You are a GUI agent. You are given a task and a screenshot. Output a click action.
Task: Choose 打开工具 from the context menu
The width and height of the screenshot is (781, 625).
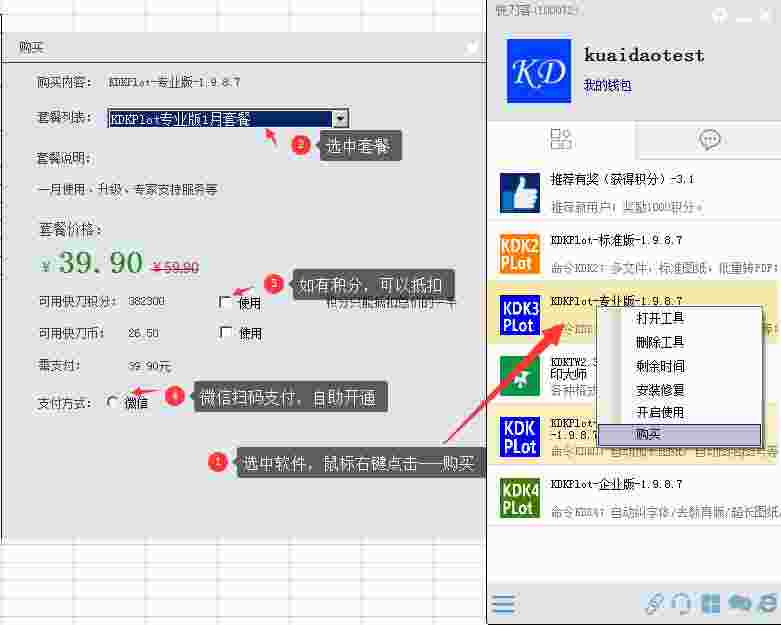pos(660,319)
